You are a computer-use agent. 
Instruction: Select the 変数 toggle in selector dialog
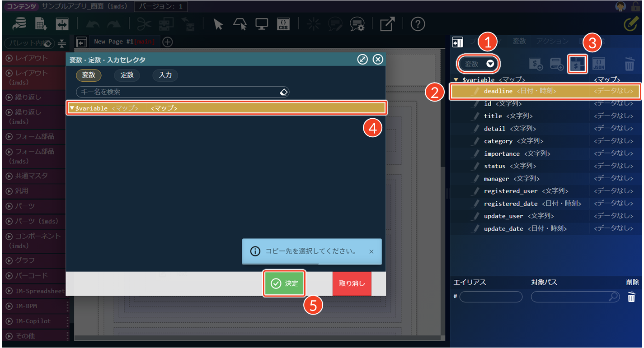coord(89,75)
